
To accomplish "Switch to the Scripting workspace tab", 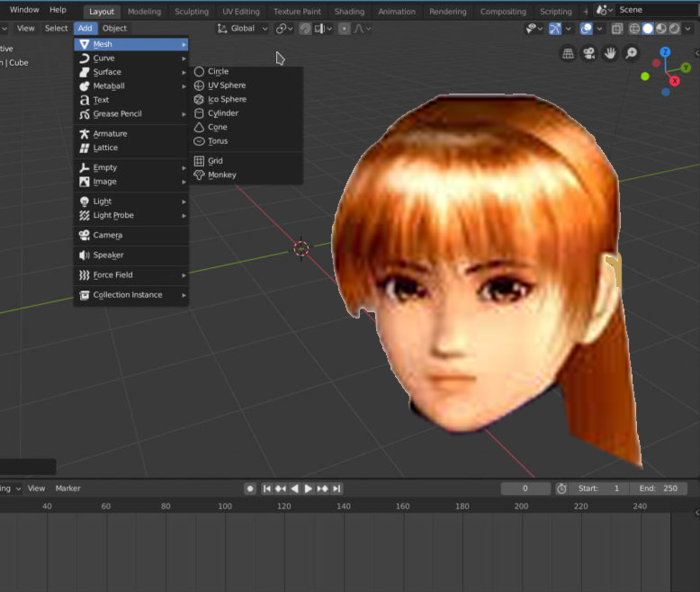I will (x=556, y=12).
